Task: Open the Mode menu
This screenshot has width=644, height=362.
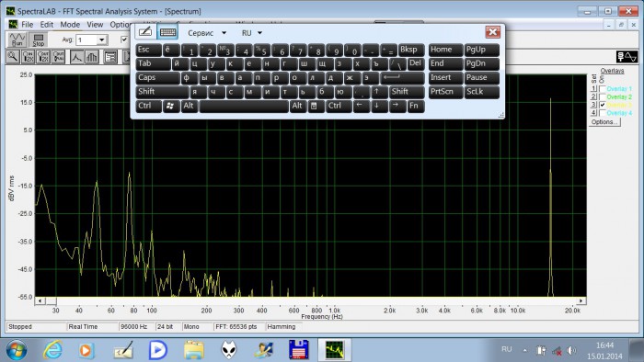Action: click(x=70, y=25)
